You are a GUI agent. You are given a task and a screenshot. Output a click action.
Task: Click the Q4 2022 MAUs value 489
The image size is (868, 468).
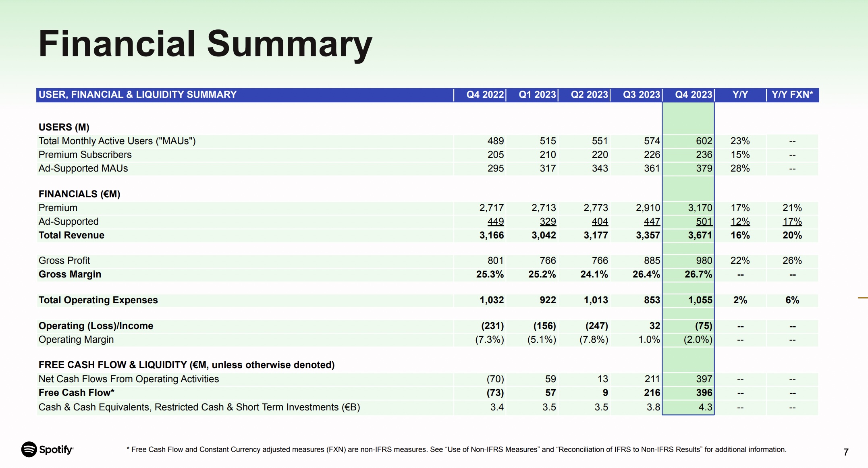point(496,141)
